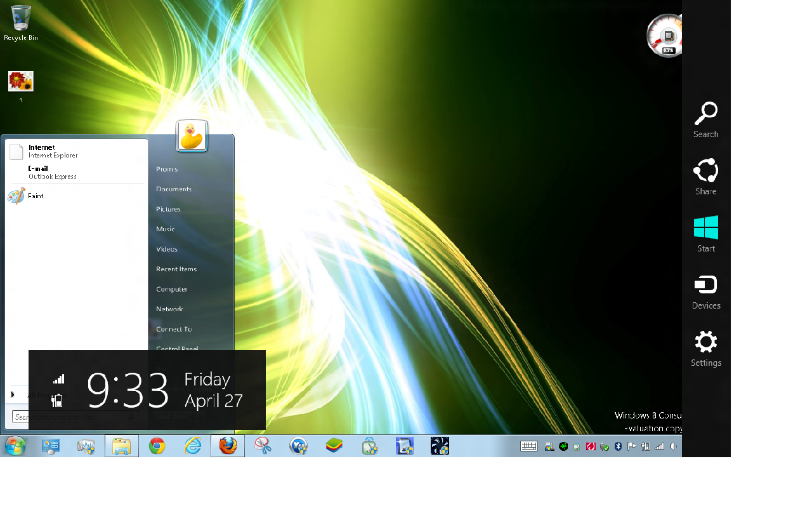Click the Start orb on the taskbar
The image size is (812, 508).
pos(15,446)
